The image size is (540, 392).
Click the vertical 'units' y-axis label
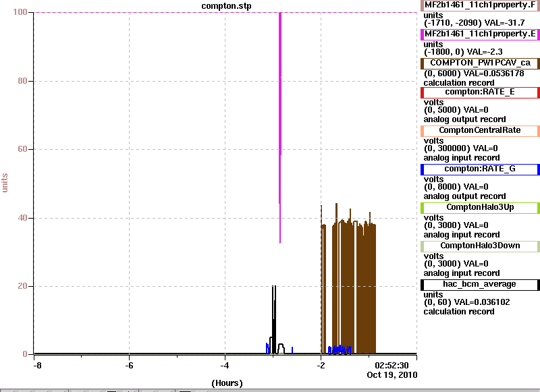click(x=5, y=183)
